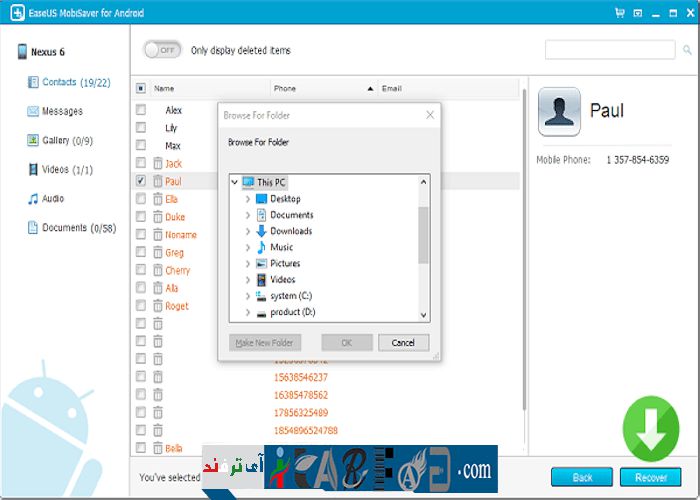Open the Messages category icon

coord(33,111)
